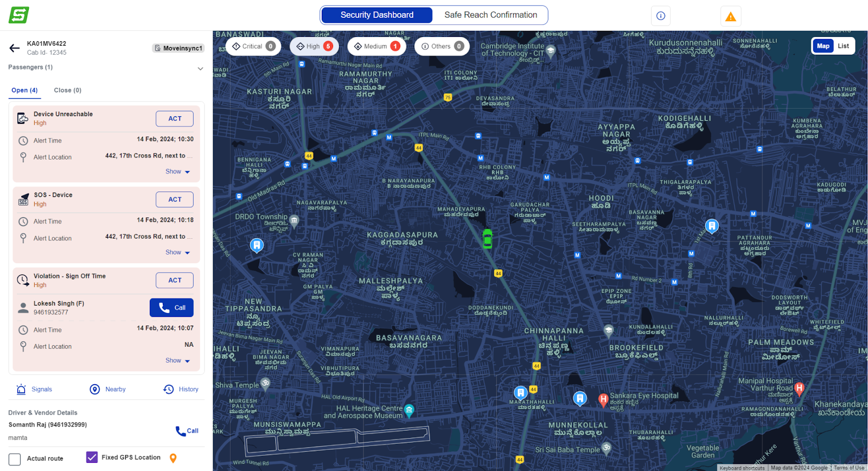Open Nearby location icon

pos(95,389)
